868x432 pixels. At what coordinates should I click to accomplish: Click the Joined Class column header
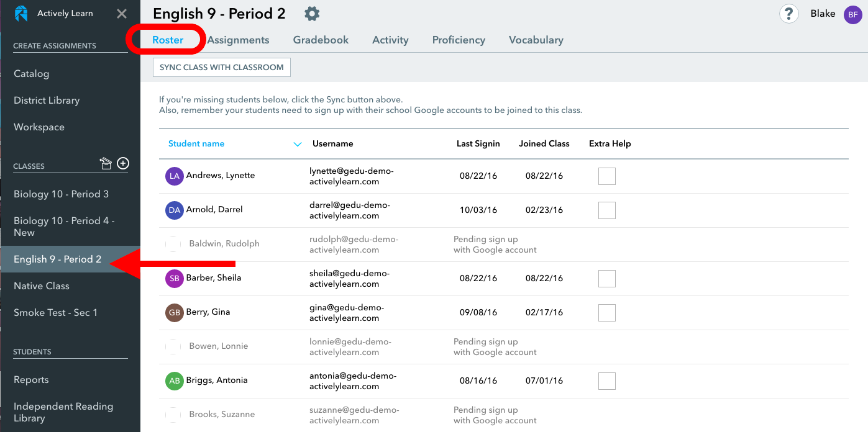coord(544,143)
